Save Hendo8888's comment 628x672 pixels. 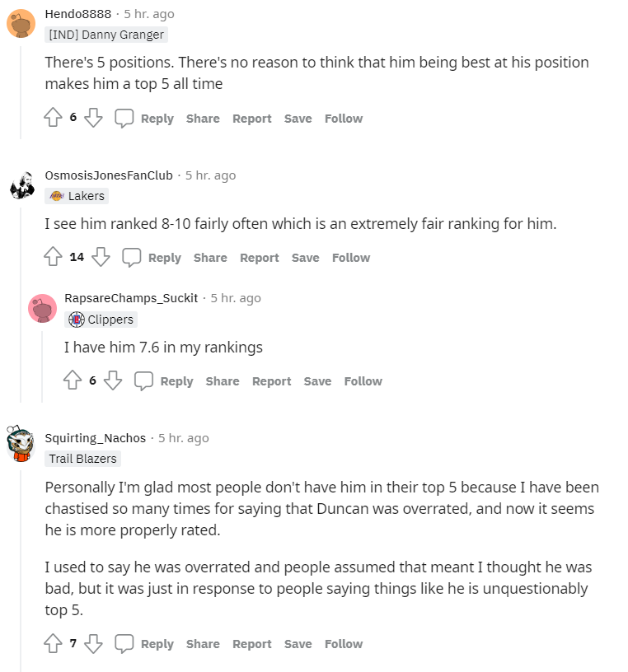click(298, 119)
